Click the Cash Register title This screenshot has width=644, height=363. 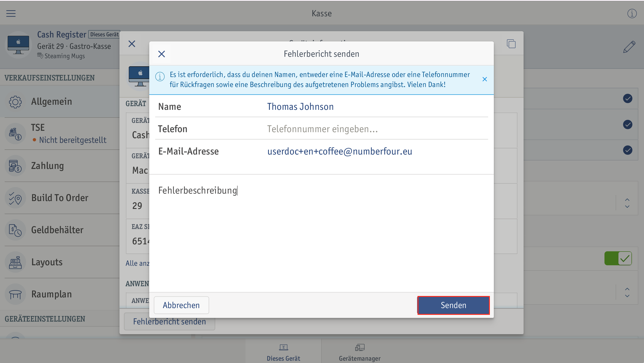tap(62, 34)
